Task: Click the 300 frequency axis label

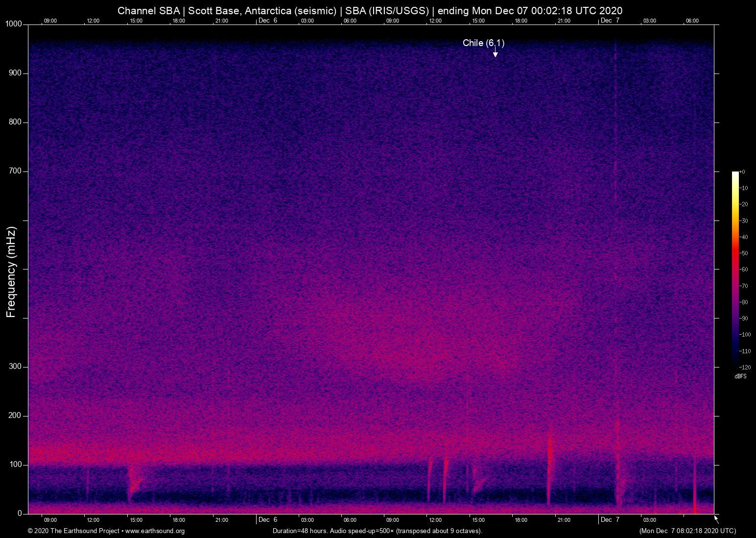Action: (15, 367)
